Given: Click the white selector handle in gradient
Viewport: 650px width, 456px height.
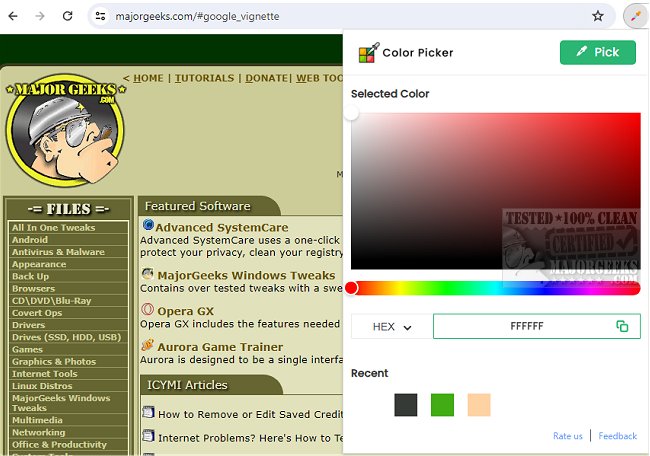Looking at the screenshot, I should coord(352,113).
